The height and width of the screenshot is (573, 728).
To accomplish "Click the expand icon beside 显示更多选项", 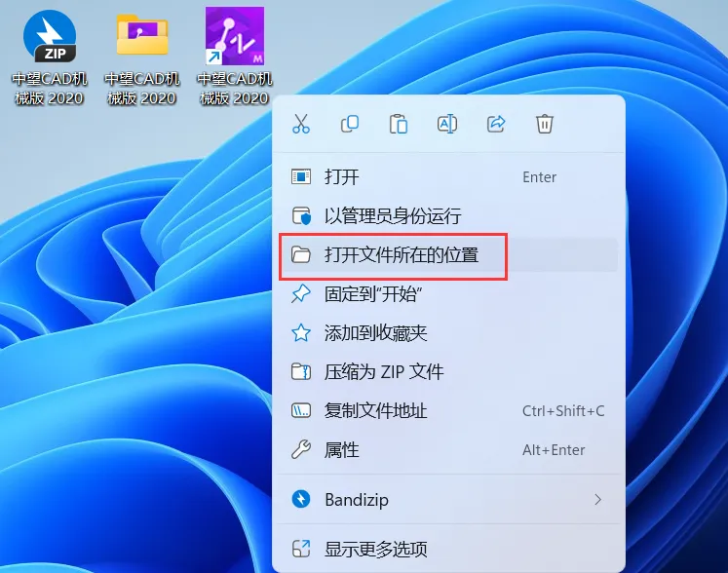I will 301,549.
